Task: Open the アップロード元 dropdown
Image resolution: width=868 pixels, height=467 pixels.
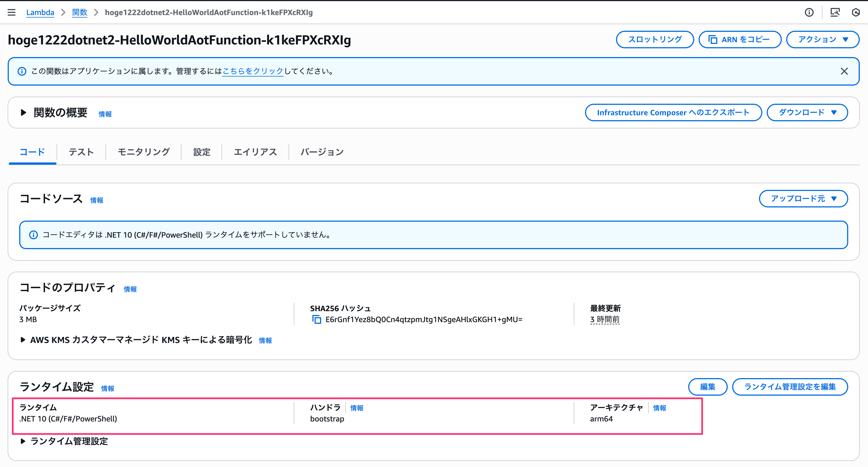Action: [803, 199]
